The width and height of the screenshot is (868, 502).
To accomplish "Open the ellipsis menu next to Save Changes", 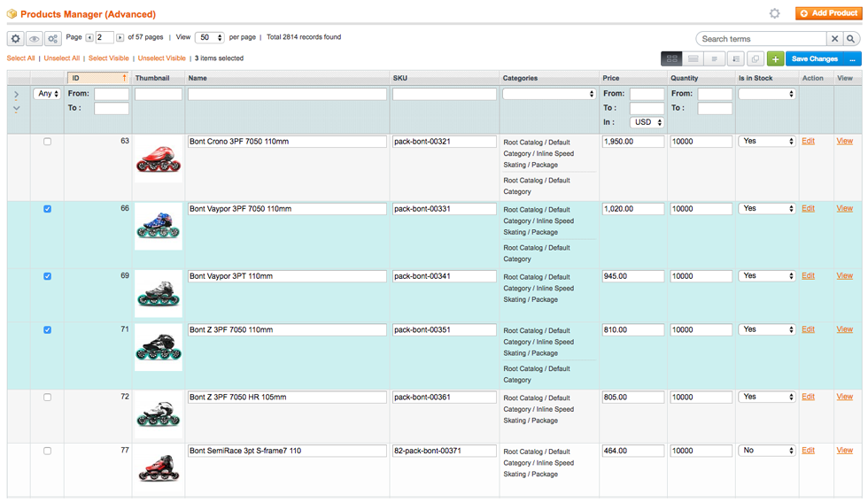I will [852, 58].
